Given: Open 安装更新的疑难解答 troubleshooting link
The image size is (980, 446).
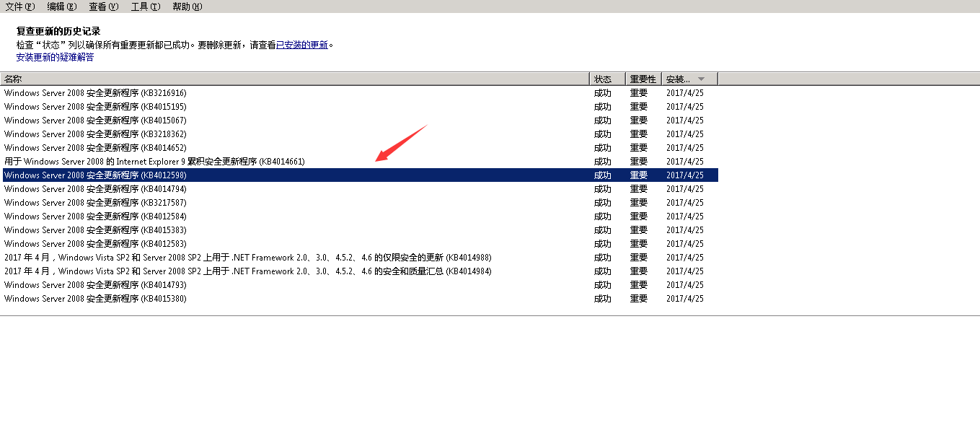Looking at the screenshot, I should click(x=55, y=57).
